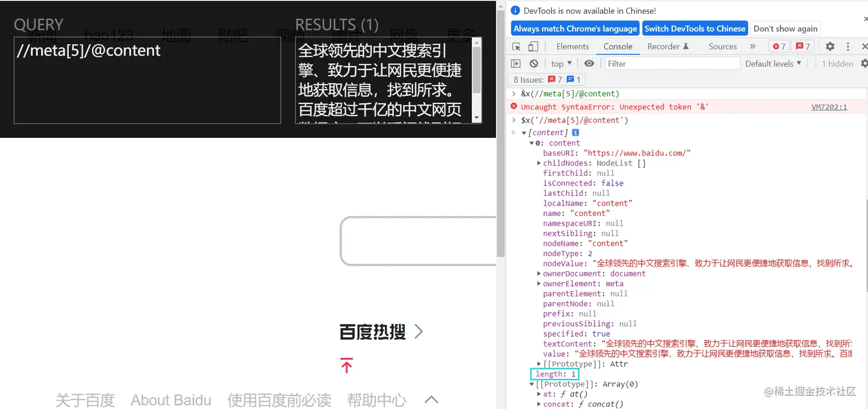Image resolution: width=868 pixels, height=409 pixels.
Task: Click the nodeType: 2 property
Action: [x=568, y=253]
